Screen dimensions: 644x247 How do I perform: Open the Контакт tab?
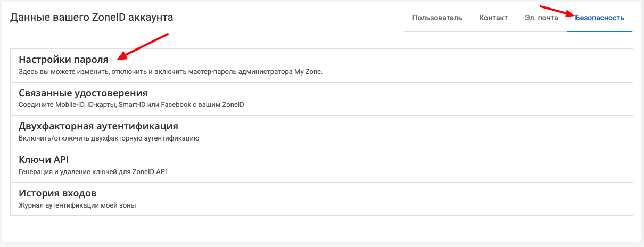click(x=493, y=18)
